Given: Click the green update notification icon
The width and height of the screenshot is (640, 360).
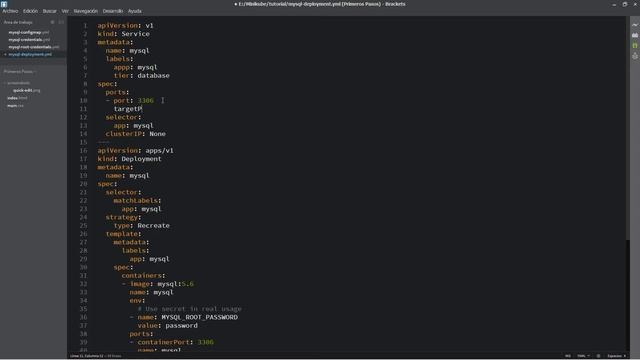Looking at the screenshot, I should [x=635, y=46].
